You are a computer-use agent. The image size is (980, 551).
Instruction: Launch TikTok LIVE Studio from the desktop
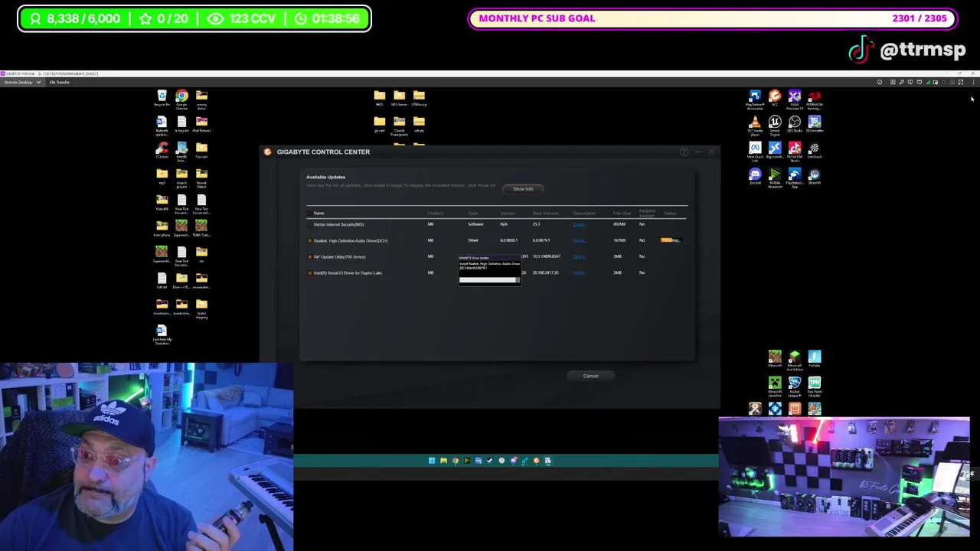pyautogui.click(x=795, y=151)
